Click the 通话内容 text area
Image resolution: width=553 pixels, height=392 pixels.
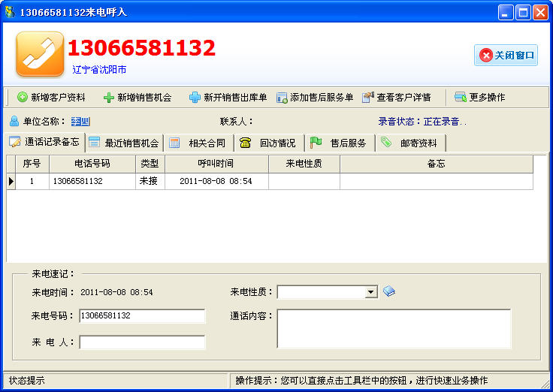tap(394, 329)
